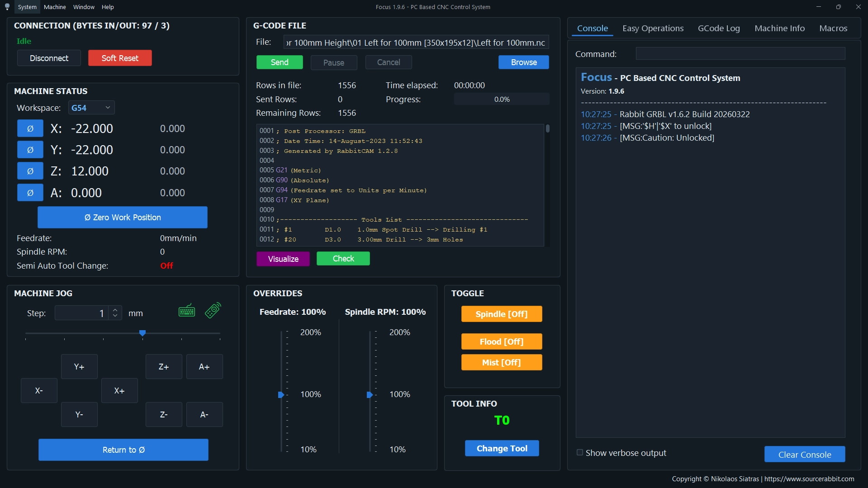Viewport: 868px width, 488px height.
Task: Clear the console output
Action: tap(805, 455)
